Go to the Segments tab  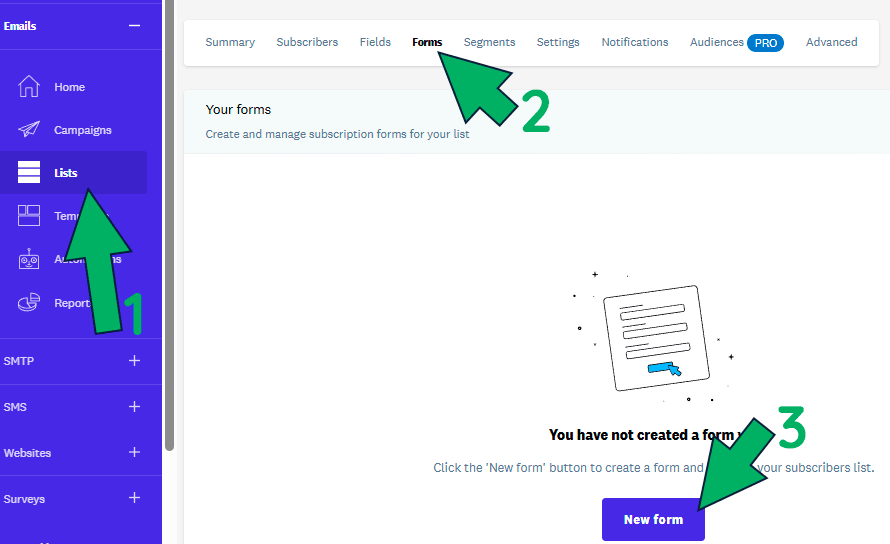pos(489,42)
